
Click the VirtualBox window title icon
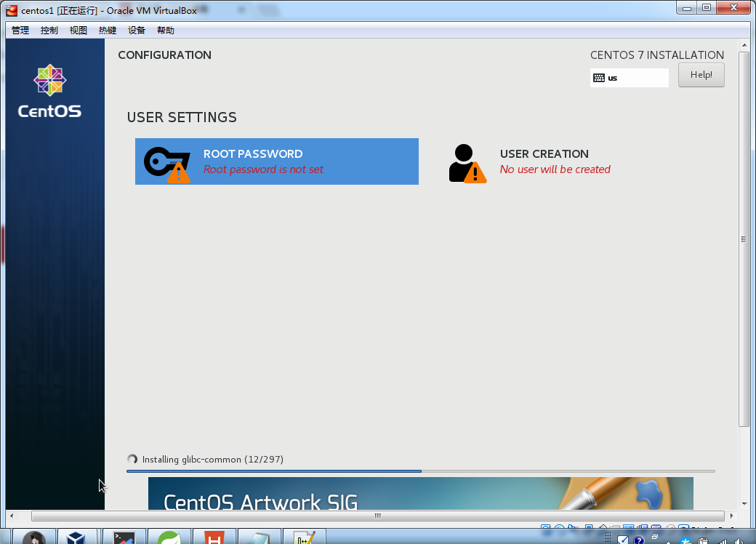(x=12, y=10)
